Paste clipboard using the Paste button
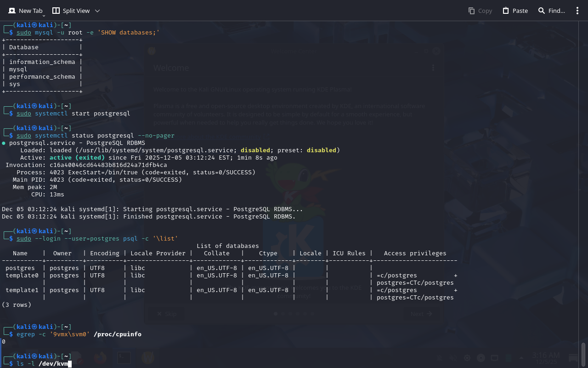 [515, 11]
